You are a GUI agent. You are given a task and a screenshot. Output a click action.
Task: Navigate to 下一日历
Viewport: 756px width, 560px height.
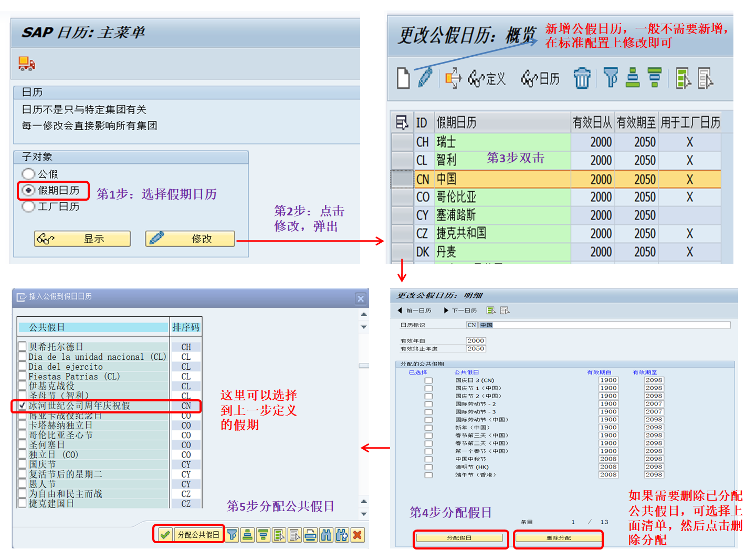[461, 310]
